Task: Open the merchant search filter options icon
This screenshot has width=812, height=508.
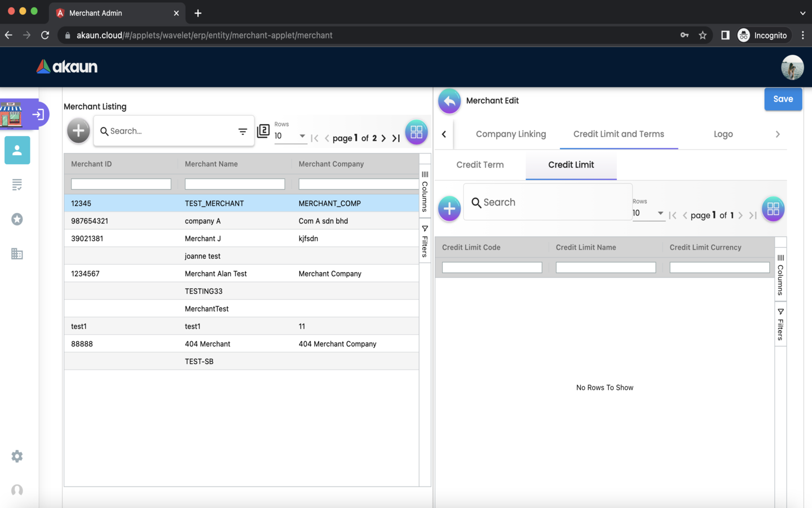Action: tap(242, 132)
